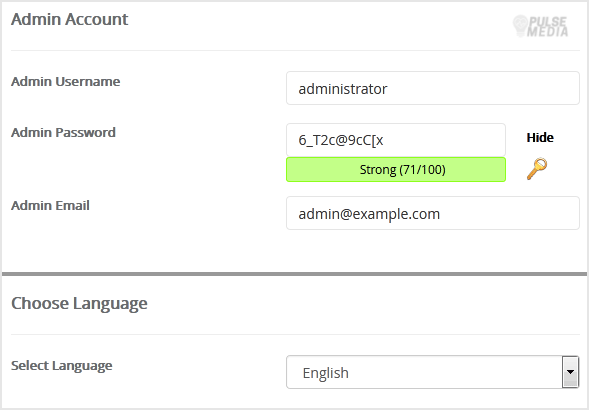Open the language dropdown arrow
Viewport: 589px width, 410px height.
click(570, 372)
